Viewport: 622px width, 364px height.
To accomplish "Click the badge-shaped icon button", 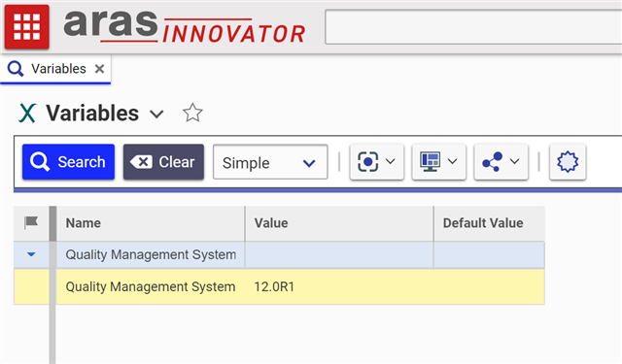I will point(568,161).
